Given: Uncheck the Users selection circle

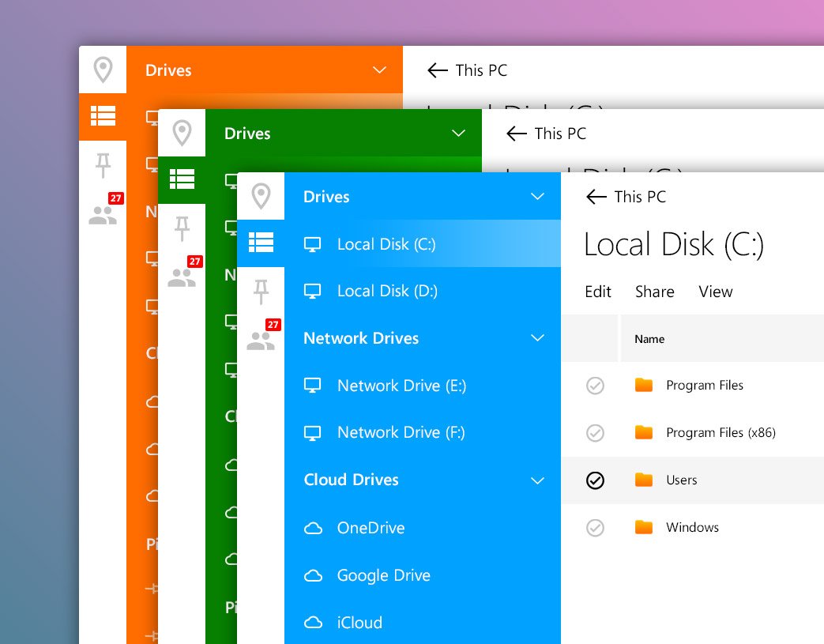Looking at the screenshot, I should [595, 480].
